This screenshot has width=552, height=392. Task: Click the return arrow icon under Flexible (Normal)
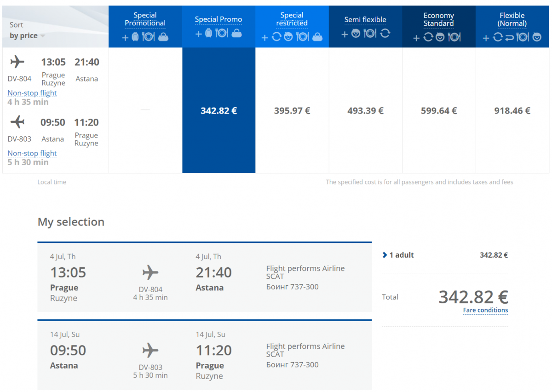pos(509,37)
